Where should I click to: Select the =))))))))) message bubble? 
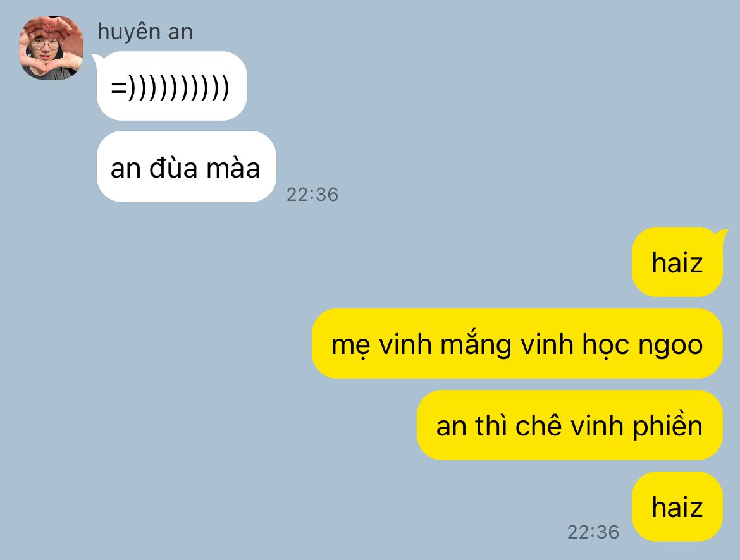pyautogui.click(x=172, y=86)
